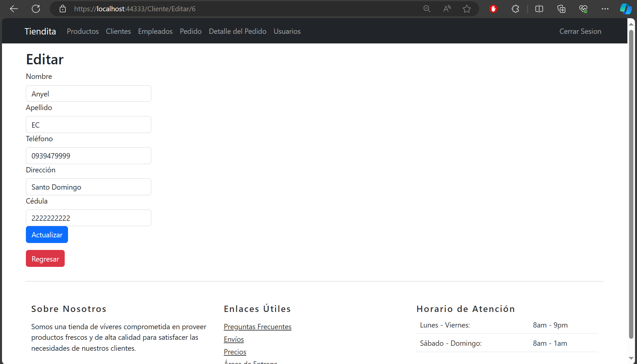Add page to favorites star
637x364 pixels.
pos(467,9)
